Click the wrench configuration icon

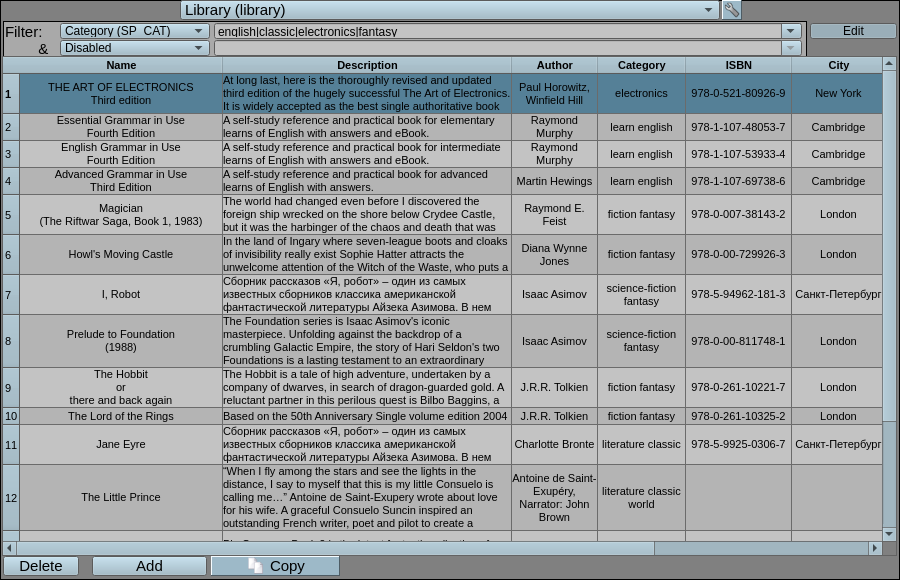pos(731,10)
